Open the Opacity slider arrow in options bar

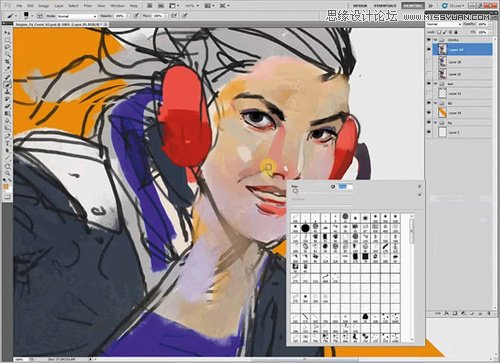(x=128, y=16)
